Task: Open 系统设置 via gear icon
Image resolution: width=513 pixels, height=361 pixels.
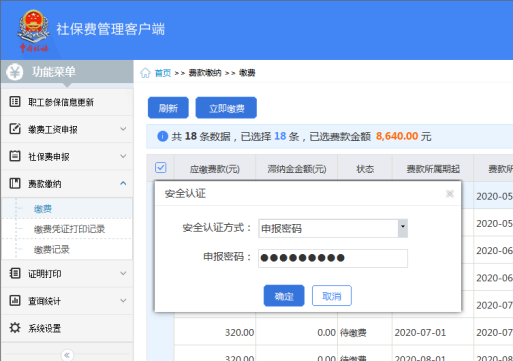Action: [x=15, y=328]
